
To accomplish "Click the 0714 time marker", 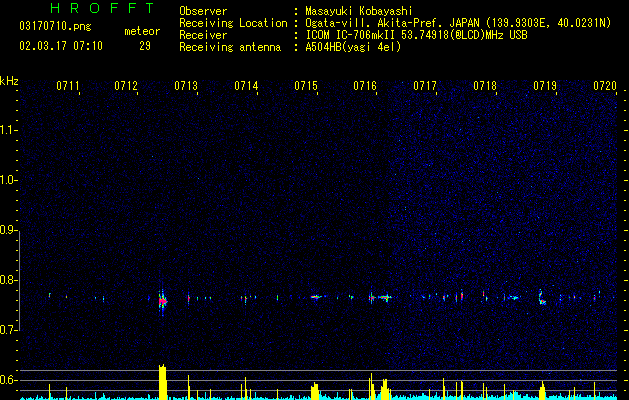I will pyautogui.click(x=246, y=85).
